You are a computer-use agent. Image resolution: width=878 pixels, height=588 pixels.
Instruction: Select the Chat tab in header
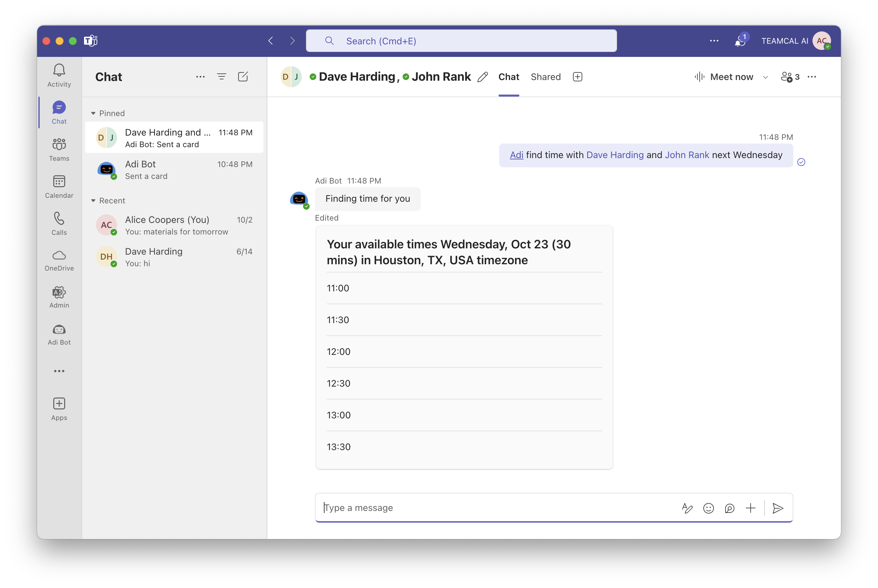click(508, 77)
